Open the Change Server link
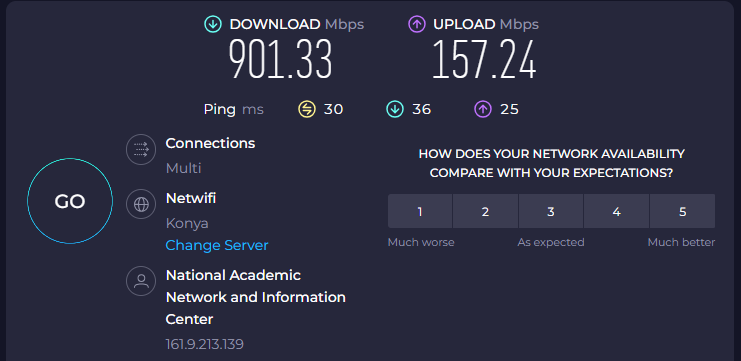The width and height of the screenshot is (741, 361). coord(217,245)
